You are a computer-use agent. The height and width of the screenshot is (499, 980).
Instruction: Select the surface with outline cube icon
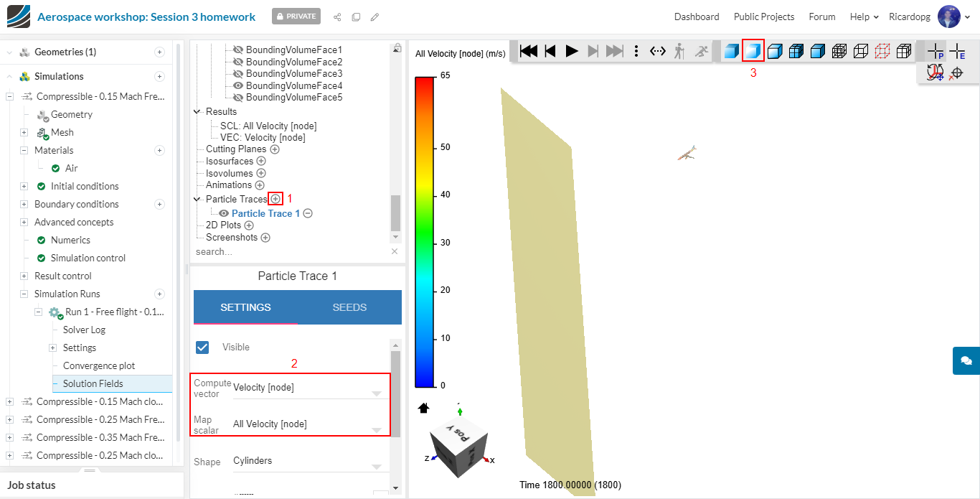point(775,51)
